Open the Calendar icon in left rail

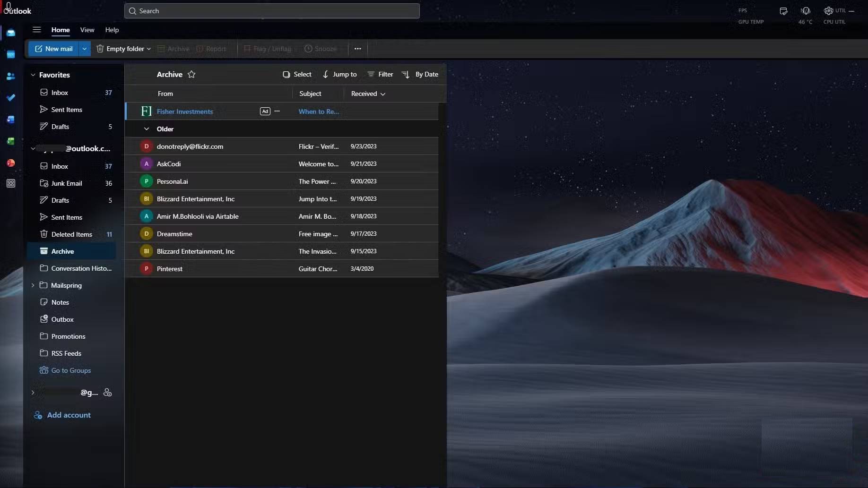point(11,55)
